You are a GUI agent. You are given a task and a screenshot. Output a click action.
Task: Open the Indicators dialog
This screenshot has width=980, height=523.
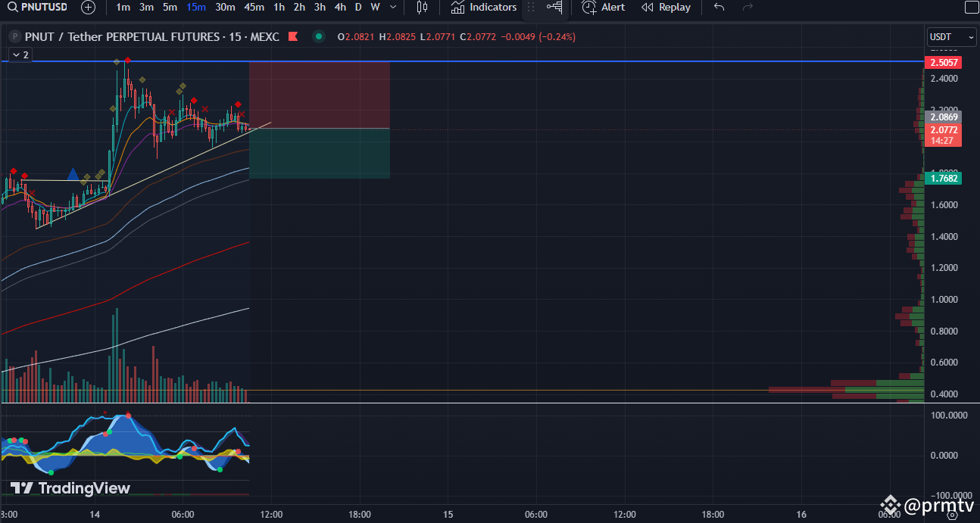pos(483,8)
